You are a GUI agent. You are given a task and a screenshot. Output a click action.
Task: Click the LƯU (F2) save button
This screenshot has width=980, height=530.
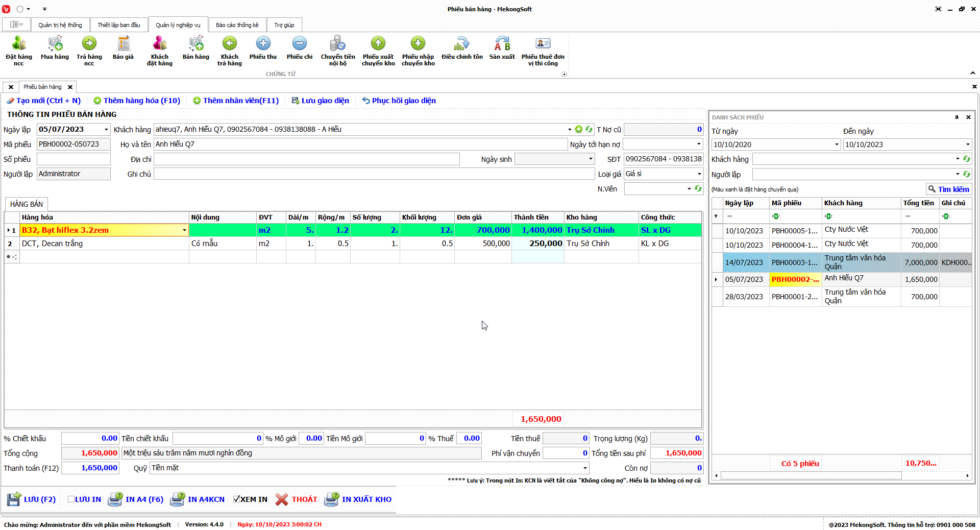point(32,499)
